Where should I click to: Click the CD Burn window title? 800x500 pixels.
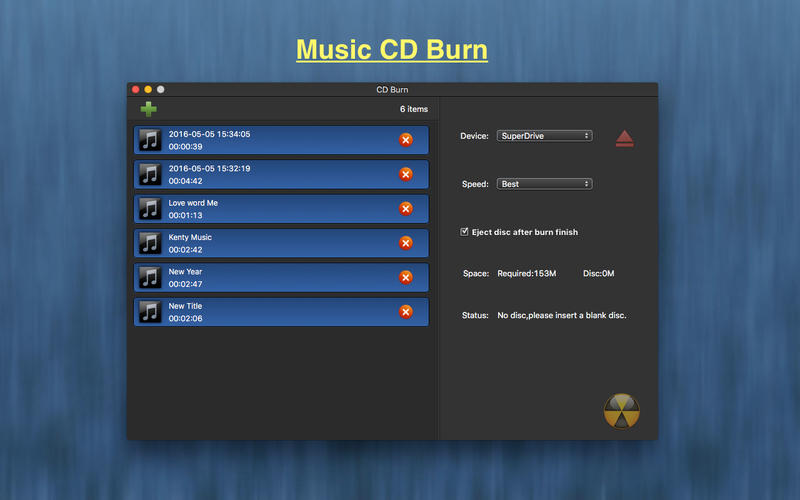tap(392, 90)
